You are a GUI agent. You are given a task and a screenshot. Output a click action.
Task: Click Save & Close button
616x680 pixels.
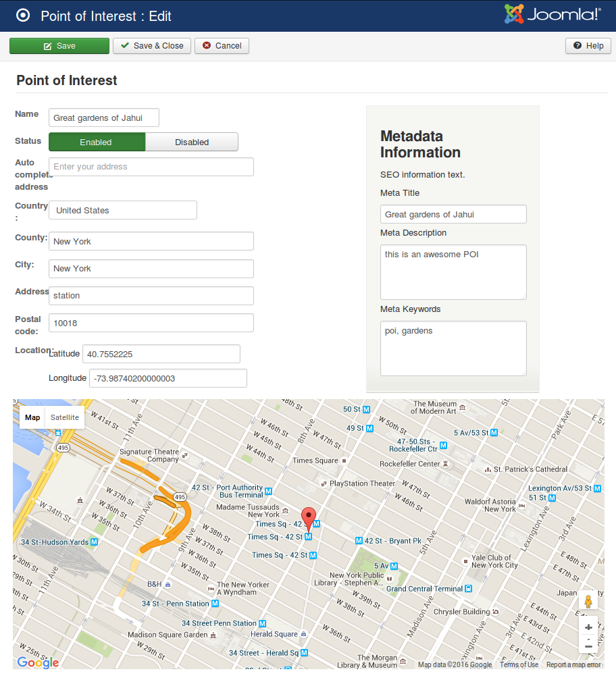pos(152,46)
